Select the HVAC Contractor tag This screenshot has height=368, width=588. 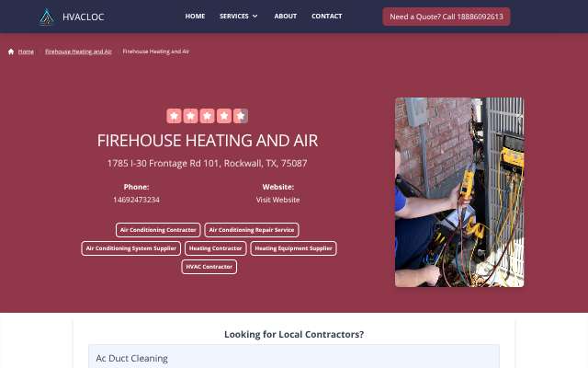click(x=209, y=267)
